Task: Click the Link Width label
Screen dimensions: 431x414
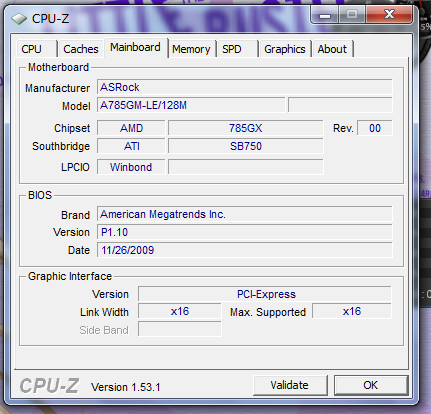Action: click(104, 312)
